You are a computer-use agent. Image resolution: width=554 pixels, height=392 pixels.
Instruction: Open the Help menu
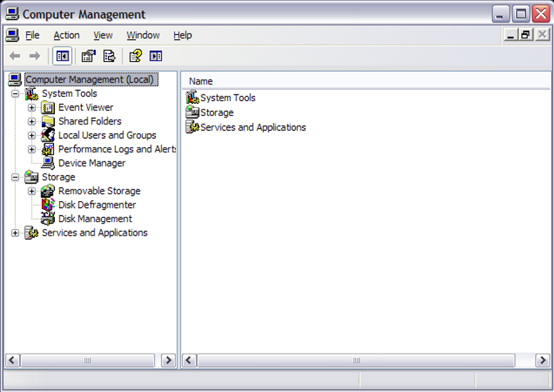(183, 36)
